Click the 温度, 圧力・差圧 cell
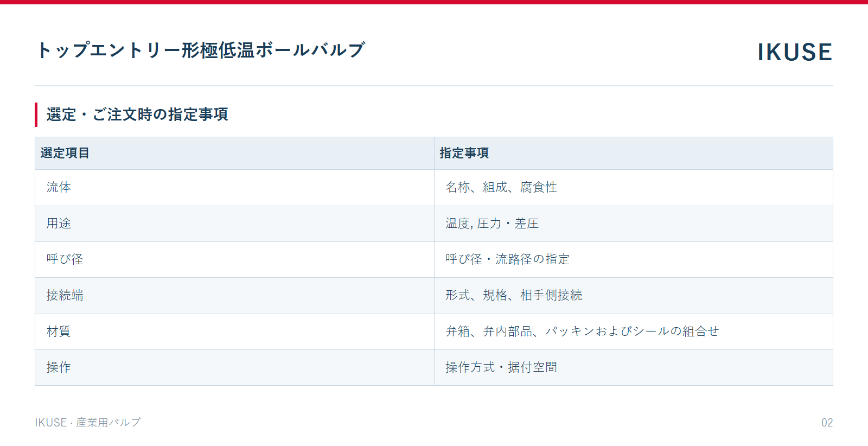The height and width of the screenshot is (446, 868). point(634,224)
